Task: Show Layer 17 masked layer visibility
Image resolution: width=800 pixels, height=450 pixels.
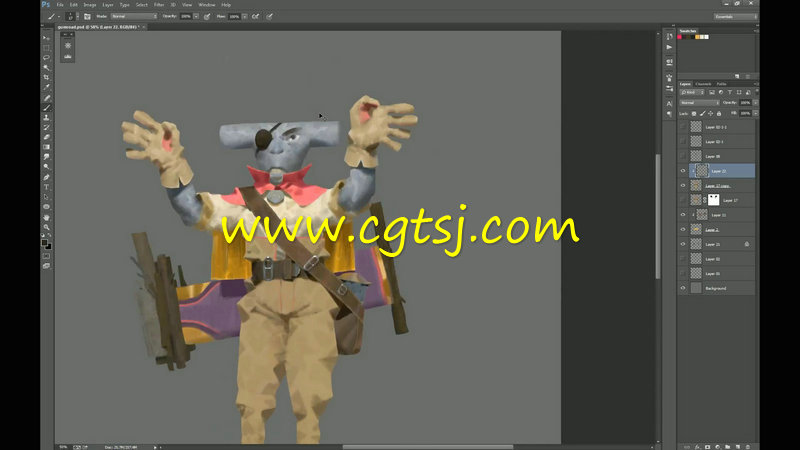Action: pos(683,200)
